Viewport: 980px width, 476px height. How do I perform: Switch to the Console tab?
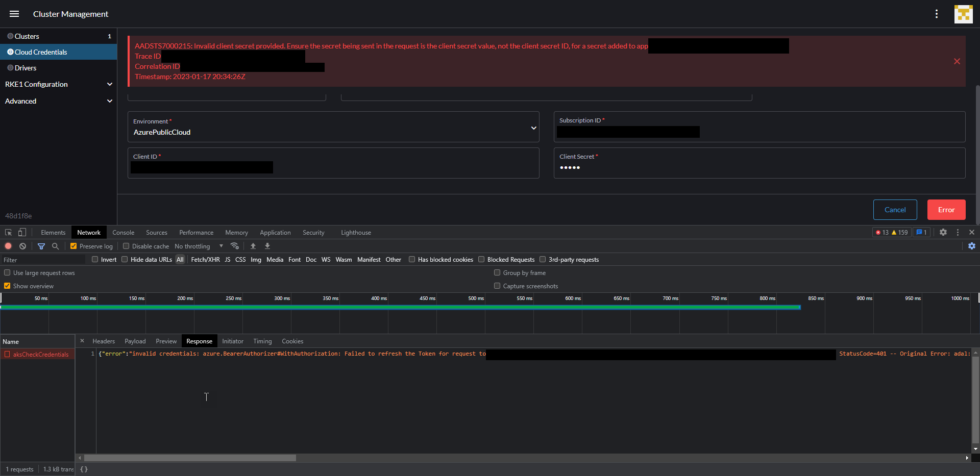click(123, 232)
